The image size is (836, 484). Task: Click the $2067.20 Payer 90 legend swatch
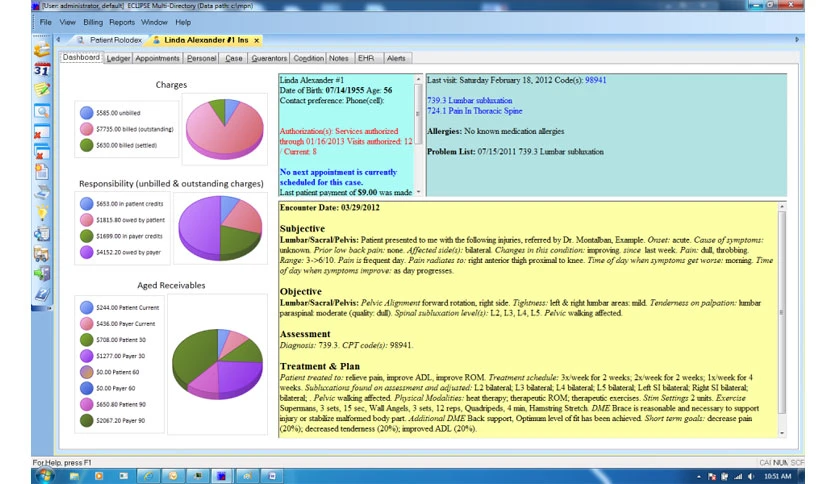click(x=86, y=421)
